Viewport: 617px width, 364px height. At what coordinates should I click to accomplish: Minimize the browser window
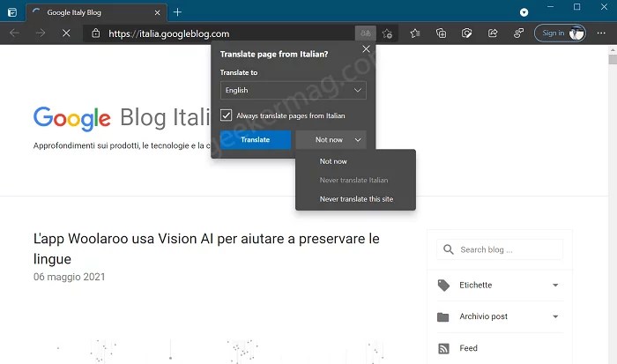[551, 7]
